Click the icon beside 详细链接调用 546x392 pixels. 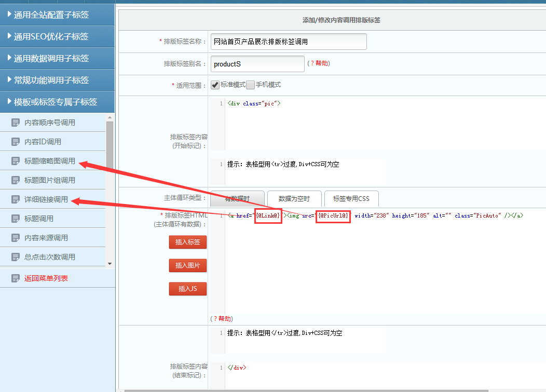coord(16,199)
